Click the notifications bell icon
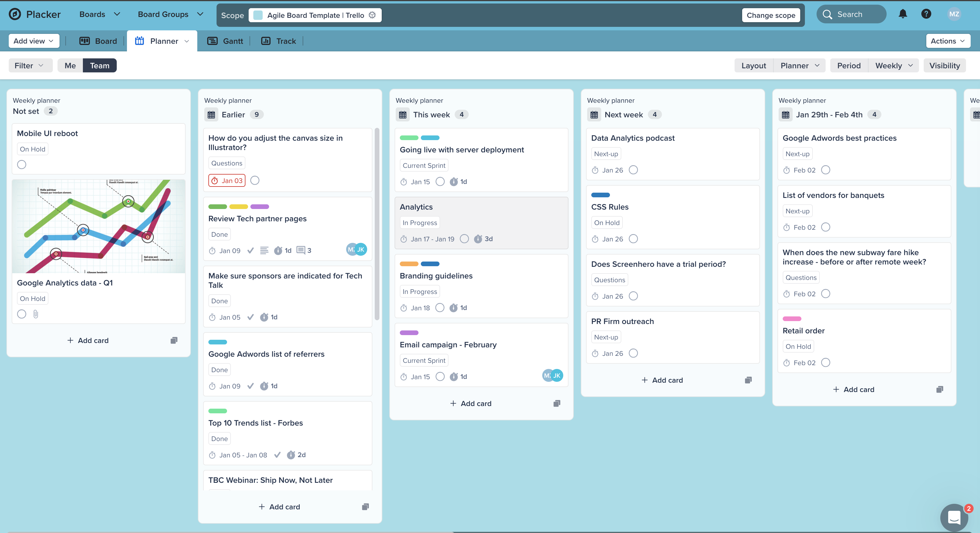This screenshot has height=533, width=980. click(x=902, y=14)
